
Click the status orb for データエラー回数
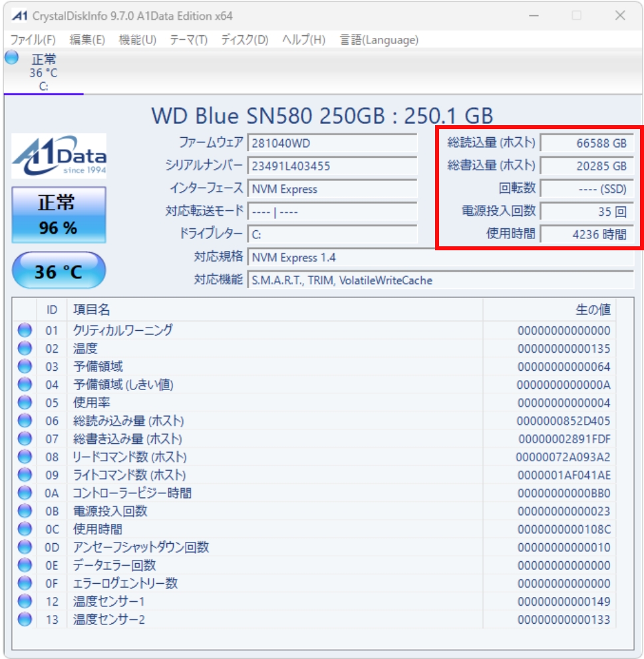pos(25,565)
